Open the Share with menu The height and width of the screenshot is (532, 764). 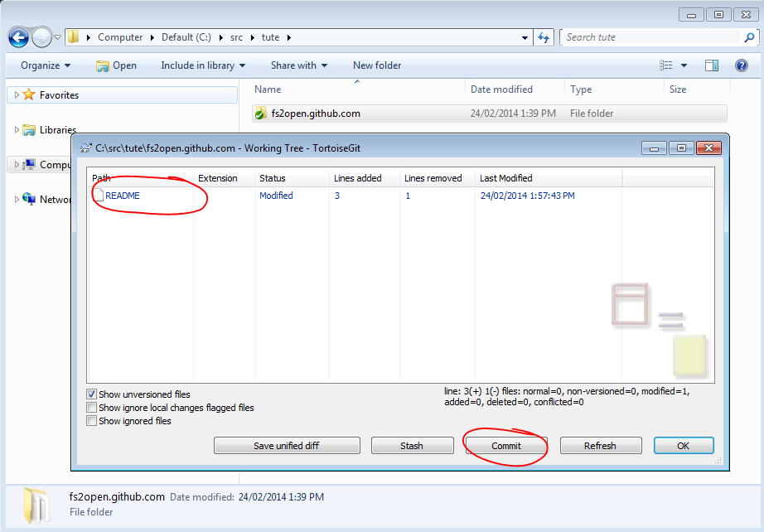point(298,65)
